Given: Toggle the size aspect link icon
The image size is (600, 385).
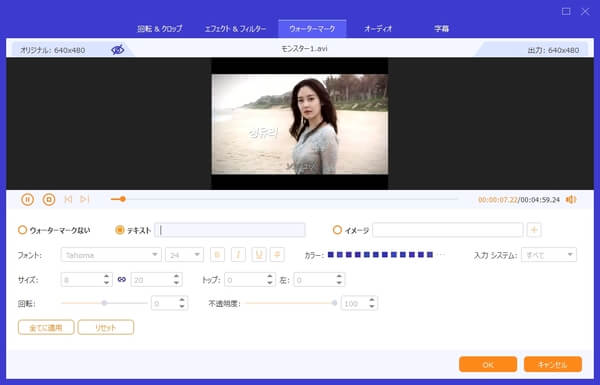Looking at the screenshot, I should pos(122,279).
